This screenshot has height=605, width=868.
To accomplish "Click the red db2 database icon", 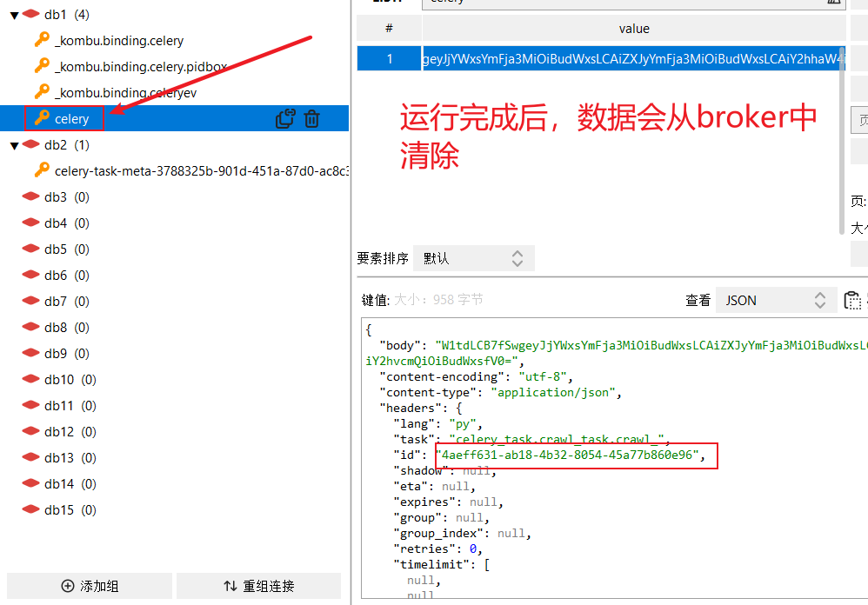I will click(31, 144).
